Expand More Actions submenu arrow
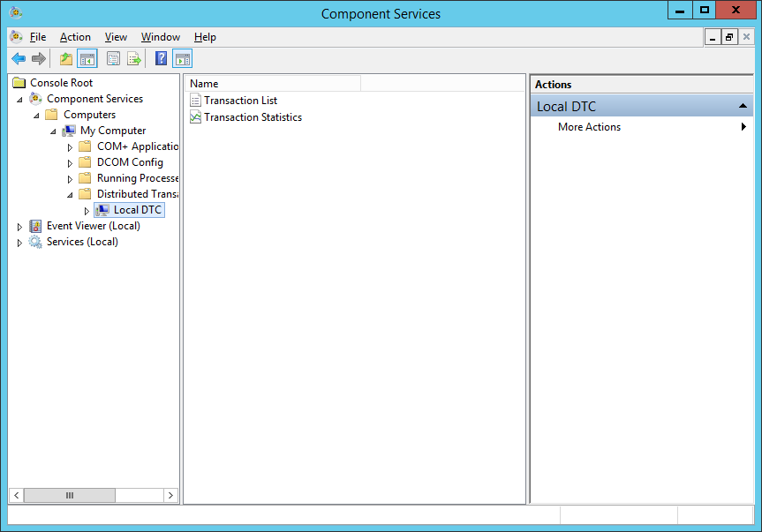The width and height of the screenshot is (762, 532). click(743, 127)
